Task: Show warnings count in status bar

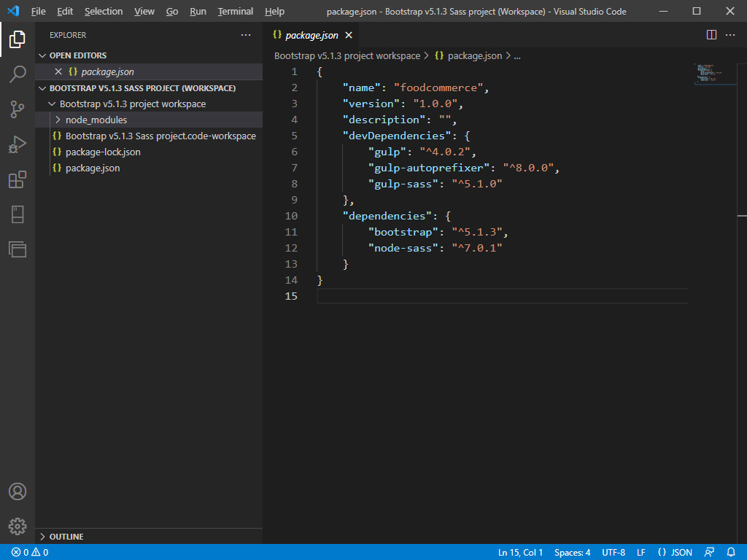Action: (40, 553)
